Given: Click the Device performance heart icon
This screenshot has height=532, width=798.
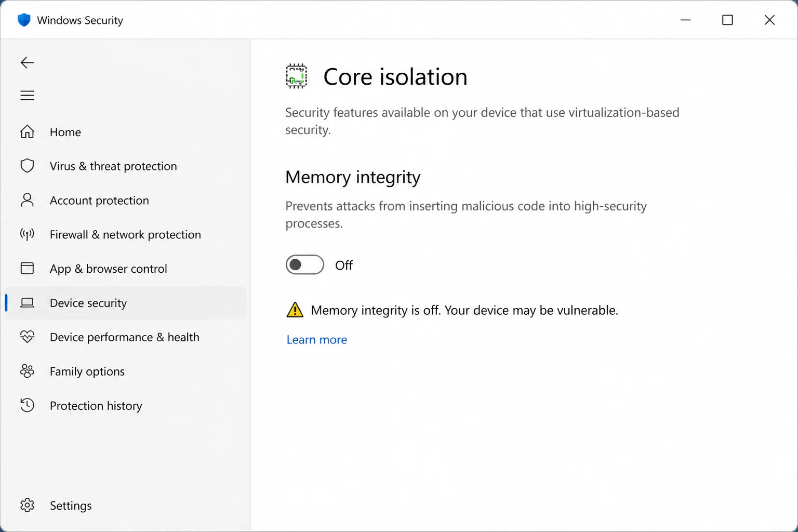Looking at the screenshot, I should pyautogui.click(x=27, y=337).
